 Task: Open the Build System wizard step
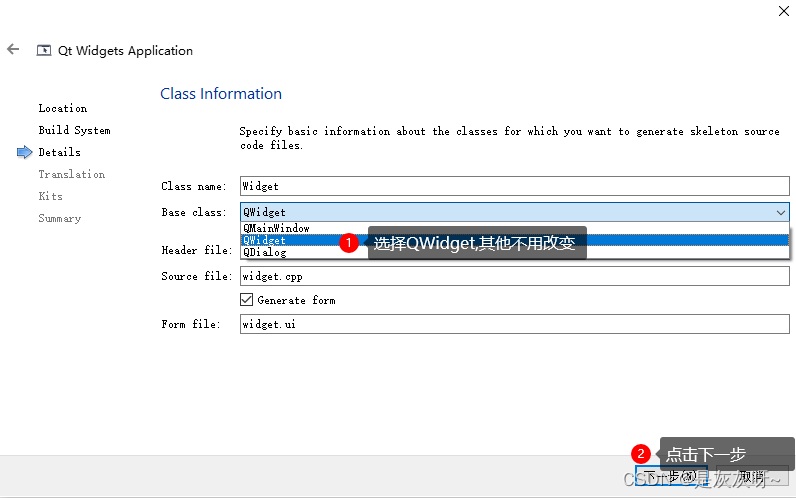(74, 130)
